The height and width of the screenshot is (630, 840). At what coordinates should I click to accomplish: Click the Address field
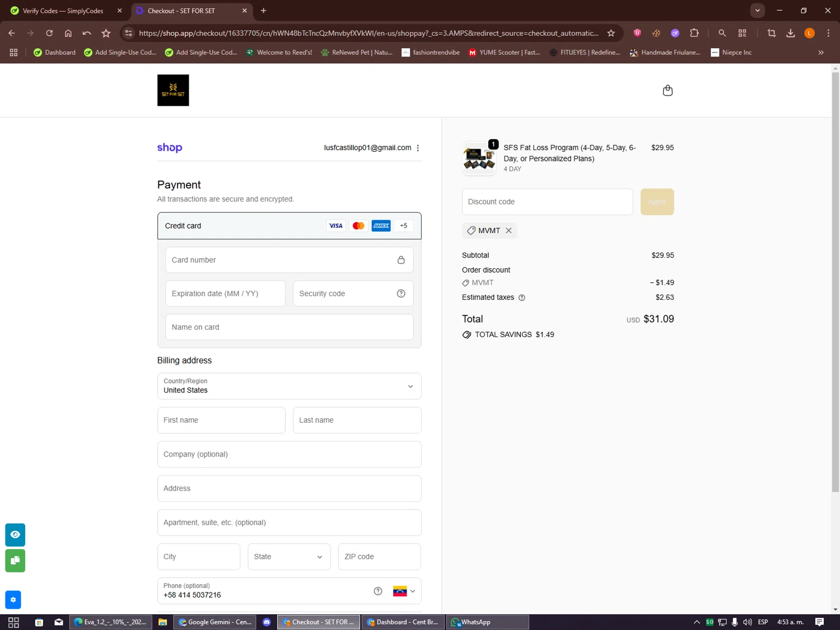(289, 488)
